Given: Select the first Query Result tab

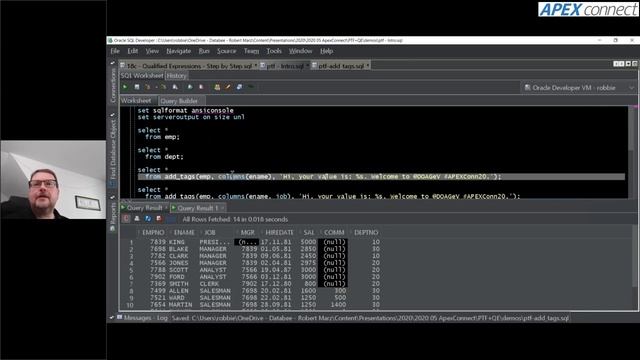Looking at the screenshot, I should (144, 208).
